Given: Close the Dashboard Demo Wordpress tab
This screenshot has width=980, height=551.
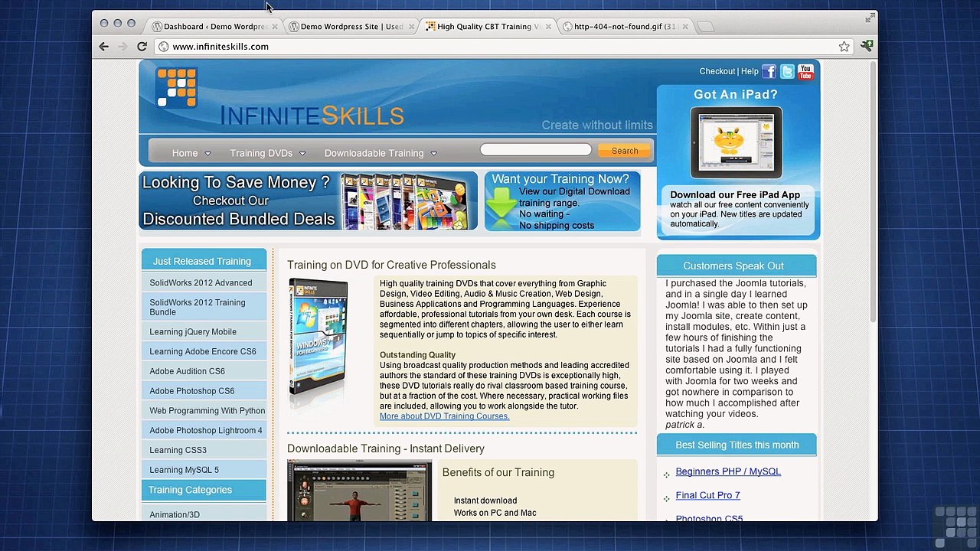Looking at the screenshot, I should [273, 27].
